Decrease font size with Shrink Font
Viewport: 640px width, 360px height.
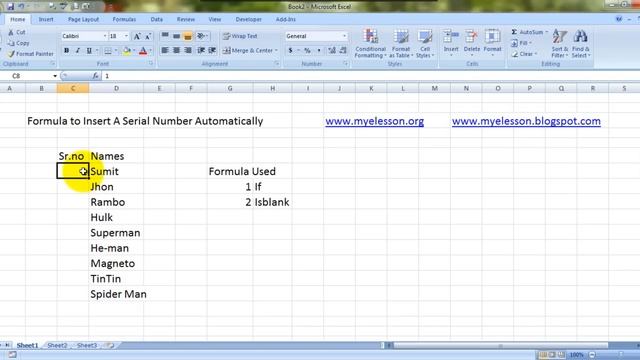(148, 36)
